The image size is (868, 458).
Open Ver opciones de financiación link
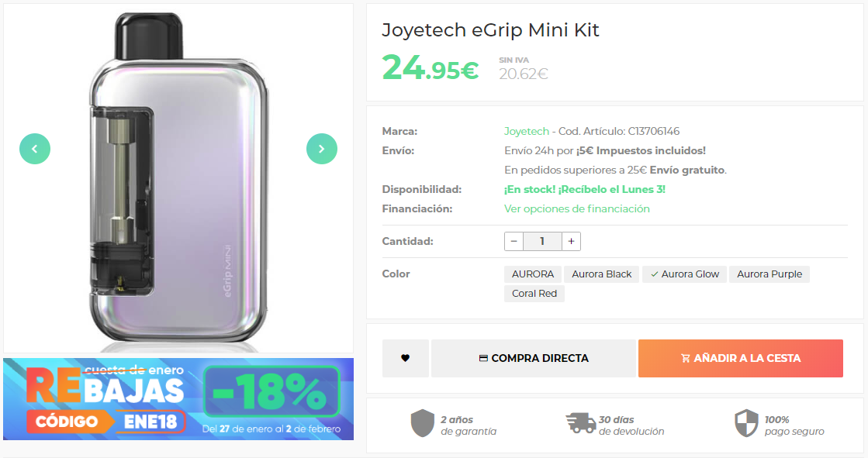(x=577, y=208)
